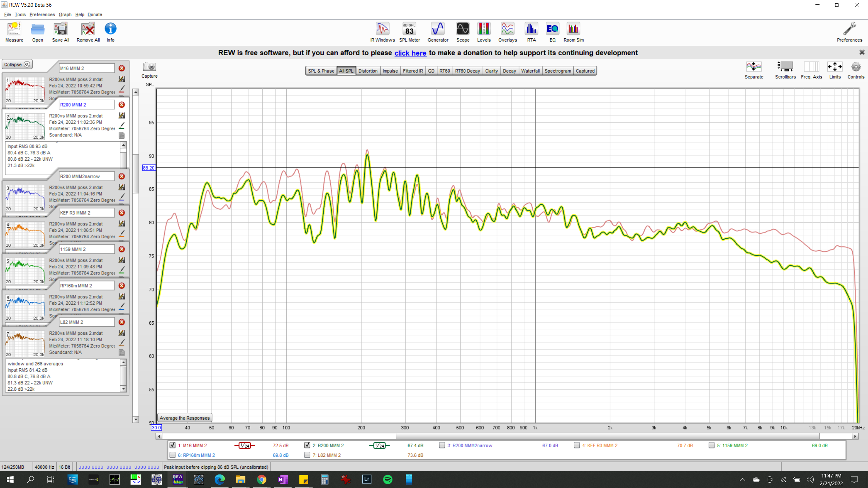This screenshot has height=488, width=868.
Task: Open the Tools menu
Action: click(x=20, y=15)
